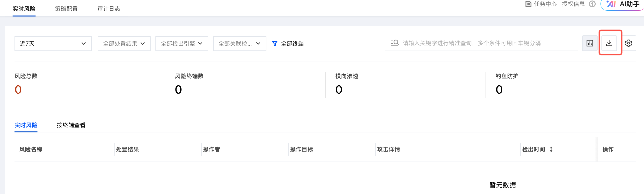
Task: Open the 全部检出引擎 dropdown
Action: pyautogui.click(x=182, y=44)
